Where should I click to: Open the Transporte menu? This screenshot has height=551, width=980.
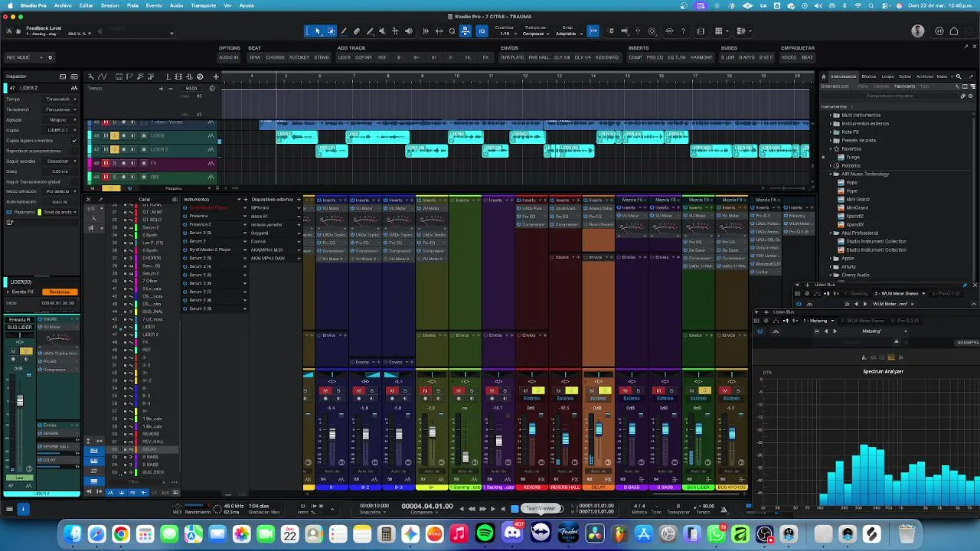point(204,5)
